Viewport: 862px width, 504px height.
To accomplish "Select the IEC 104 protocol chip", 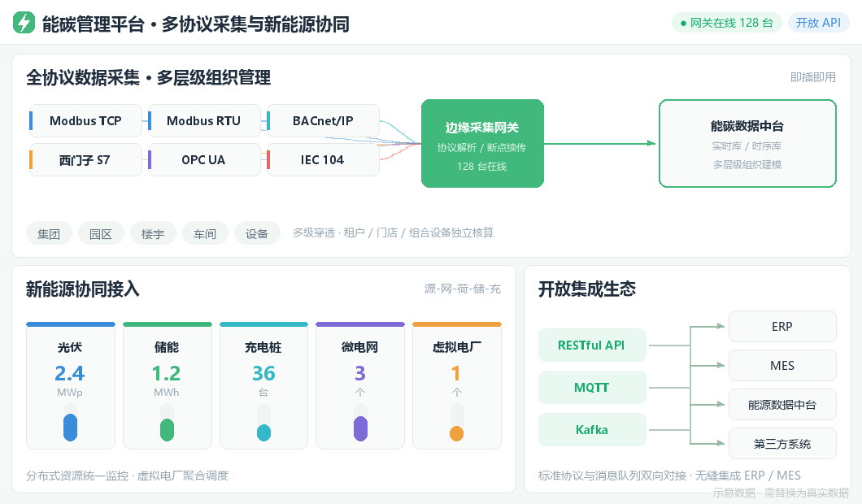I will click(x=323, y=160).
